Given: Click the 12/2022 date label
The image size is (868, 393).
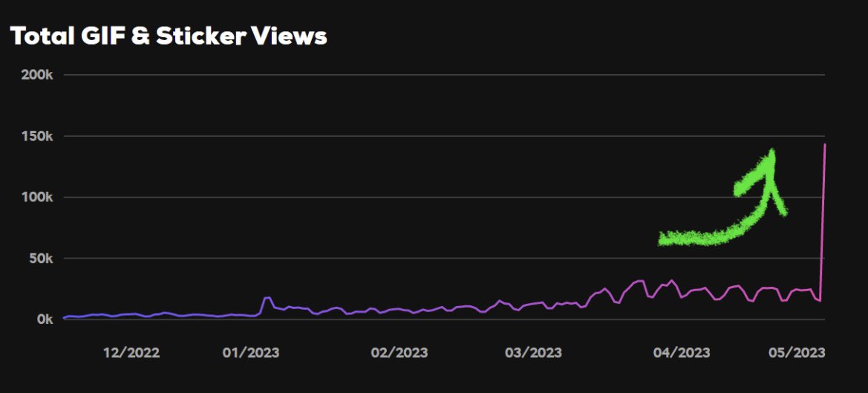Looking at the screenshot, I should [x=131, y=353].
